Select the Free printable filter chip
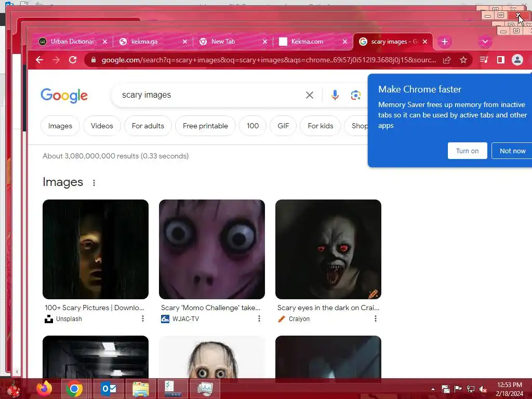The width and height of the screenshot is (532, 399). click(205, 126)
